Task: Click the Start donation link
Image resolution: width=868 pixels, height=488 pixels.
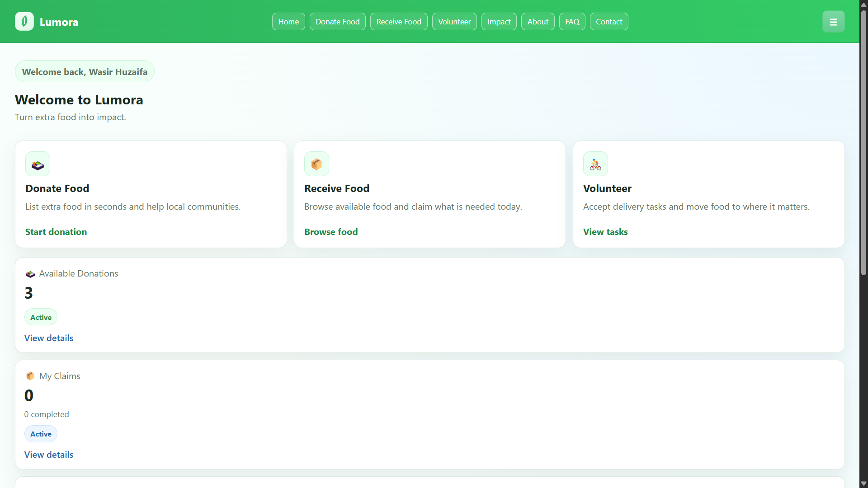Action: pos(56,232)
